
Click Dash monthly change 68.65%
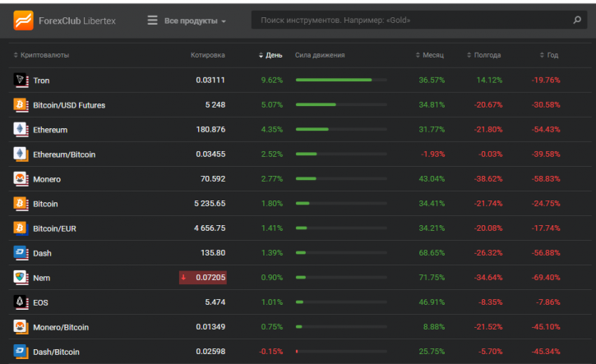[432, 253]
